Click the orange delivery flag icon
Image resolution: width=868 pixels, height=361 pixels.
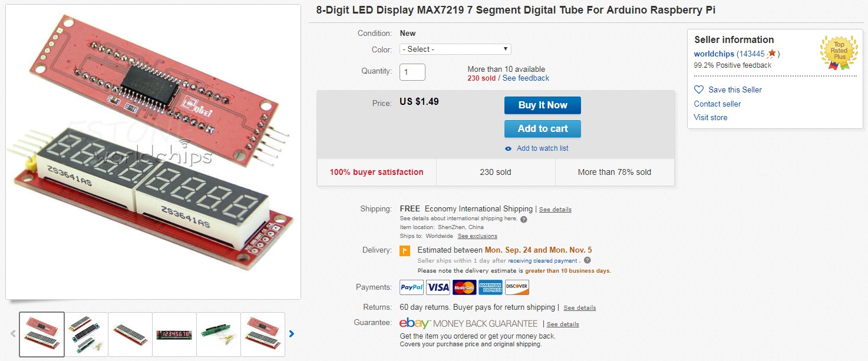pos(405,250)
